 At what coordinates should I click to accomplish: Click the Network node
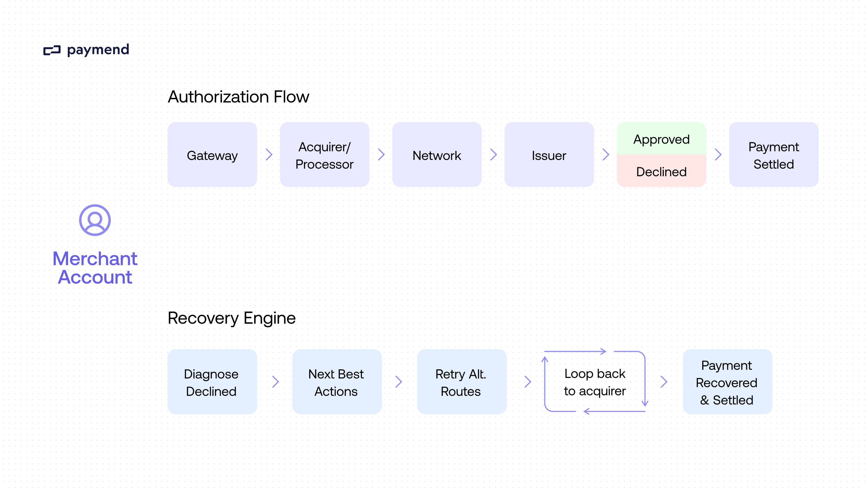click(437, 155)
